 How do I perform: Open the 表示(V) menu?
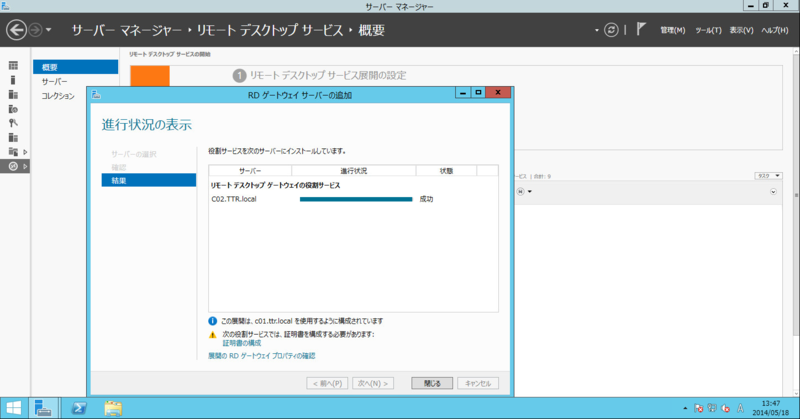[x=741, y=30]
